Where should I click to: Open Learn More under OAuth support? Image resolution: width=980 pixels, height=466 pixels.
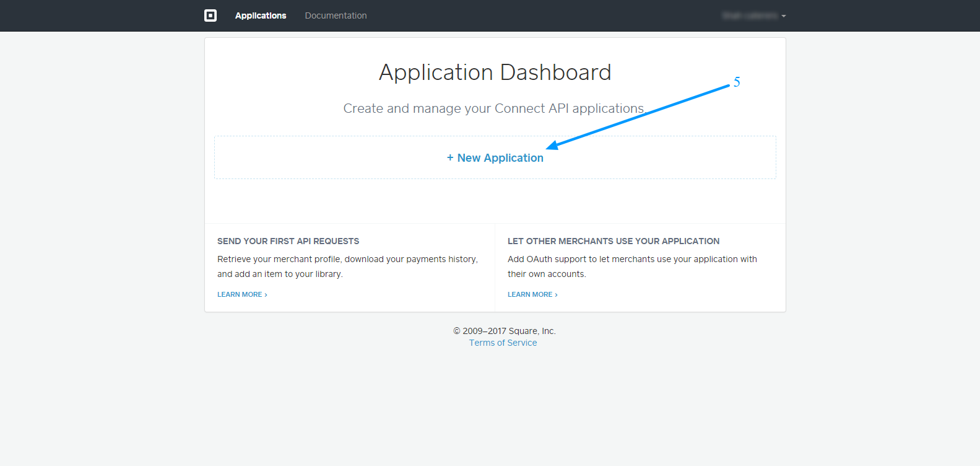530,294
